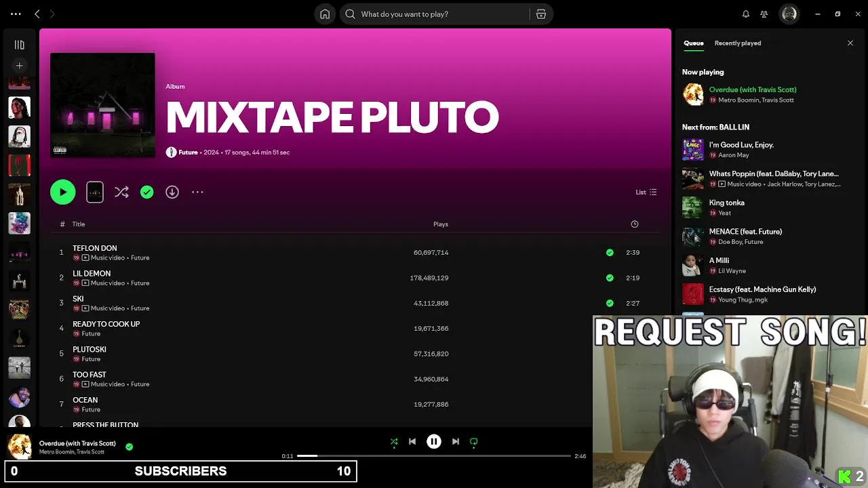This screenshot has height=488, width=868.
Task: Open Lil Wayne artist link in queue
Action: [x=732, y=270]
